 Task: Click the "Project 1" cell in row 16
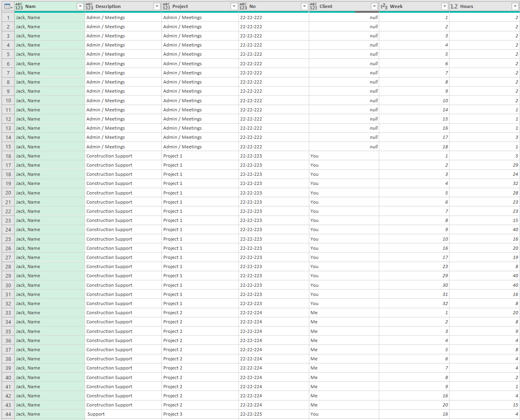(x=200, y=156)
